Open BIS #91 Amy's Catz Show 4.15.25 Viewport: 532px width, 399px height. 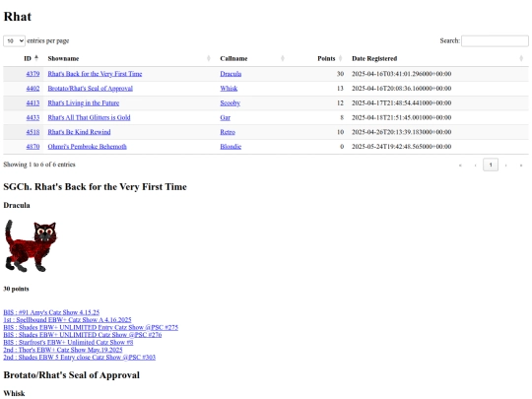coord(51,312)
